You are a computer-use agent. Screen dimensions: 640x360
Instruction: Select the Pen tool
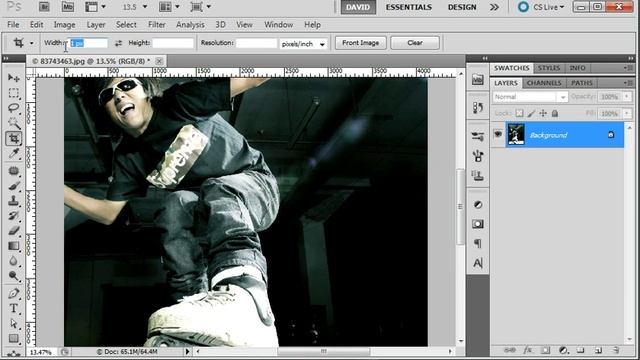13,293
